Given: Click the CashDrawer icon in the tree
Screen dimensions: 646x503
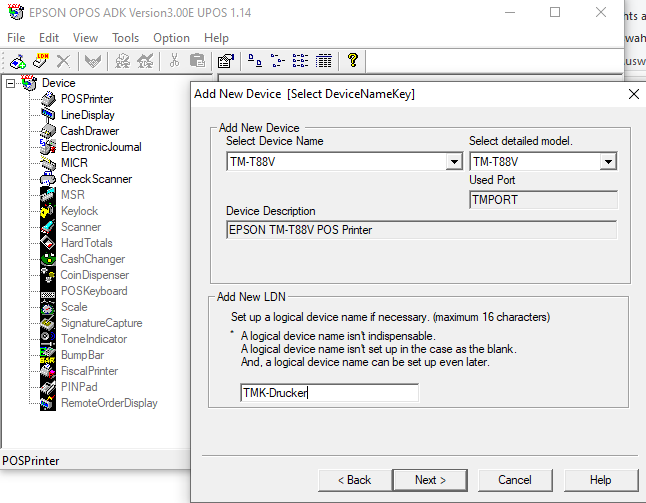Looking at the screenshot, I should pyautogui.click(x=48, y=131).
